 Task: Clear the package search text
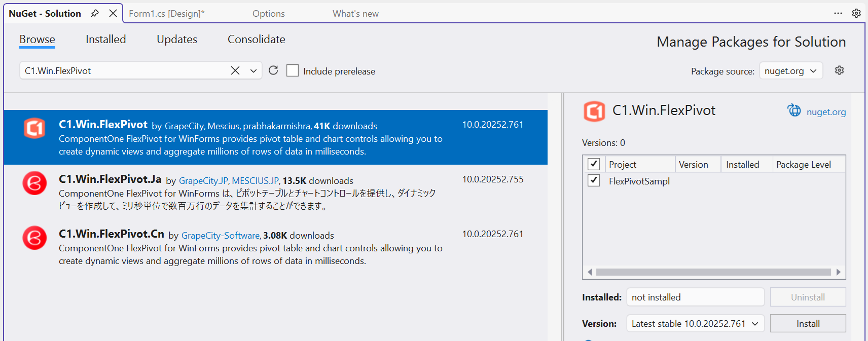point(235,70)
